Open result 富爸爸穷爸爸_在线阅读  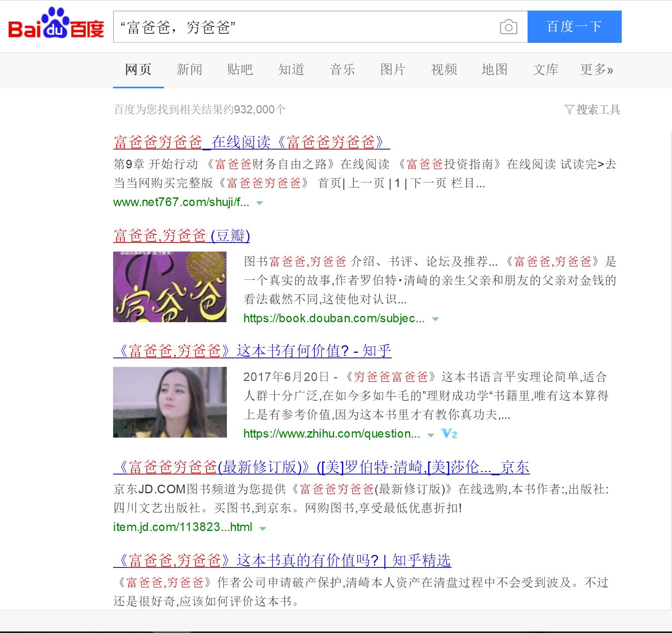pyautogui.click(x=251, y=142)
